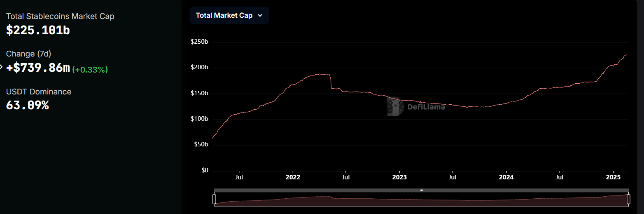
Task: Click the $250b axis label
Action: coord(199,42)
